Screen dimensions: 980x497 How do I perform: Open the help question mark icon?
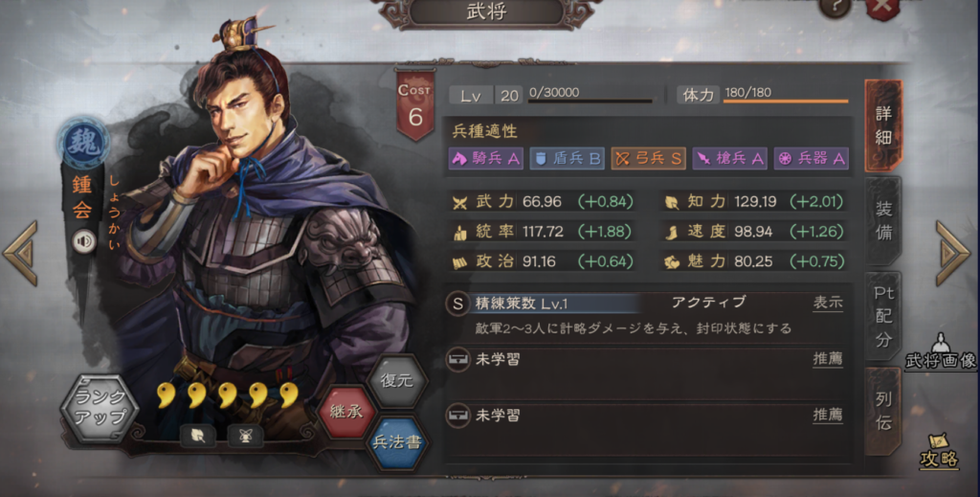point(835,9)
